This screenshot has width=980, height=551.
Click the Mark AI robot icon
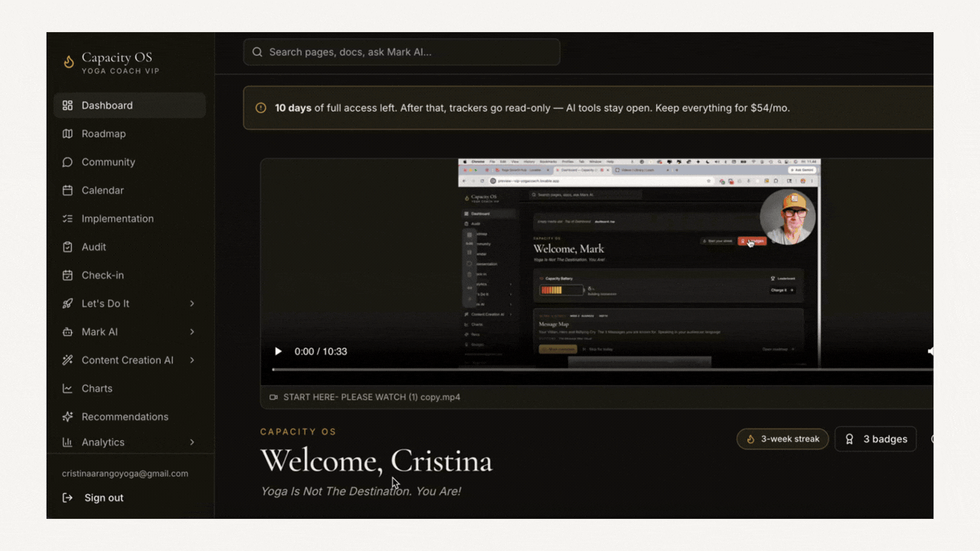click(x=67, y=332)
